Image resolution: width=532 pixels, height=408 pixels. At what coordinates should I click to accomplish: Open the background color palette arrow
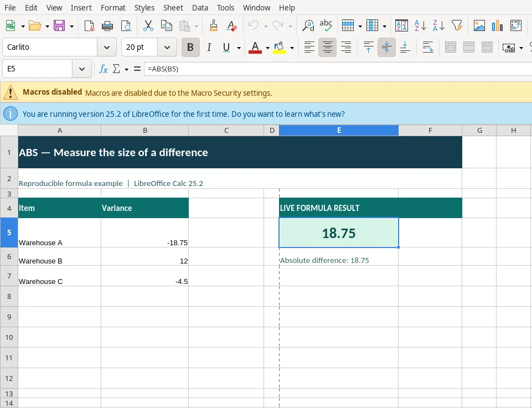pos(292,48)
